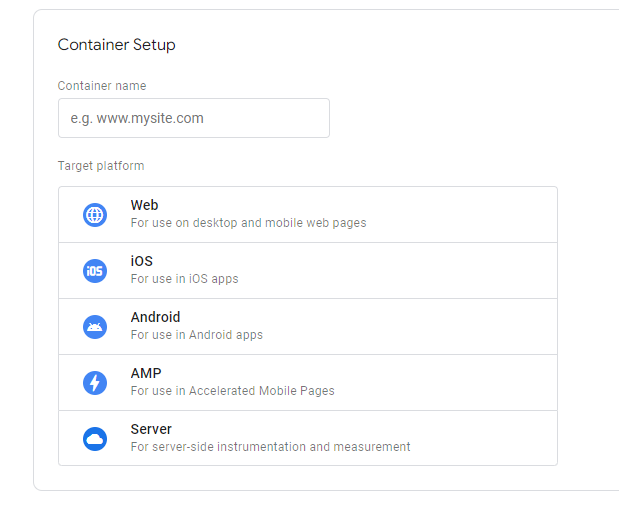Image resolution: width=619 pixels, height=507 pixels.
Task: Click the AMP lightning bolt icon
Action: [95, 383]
